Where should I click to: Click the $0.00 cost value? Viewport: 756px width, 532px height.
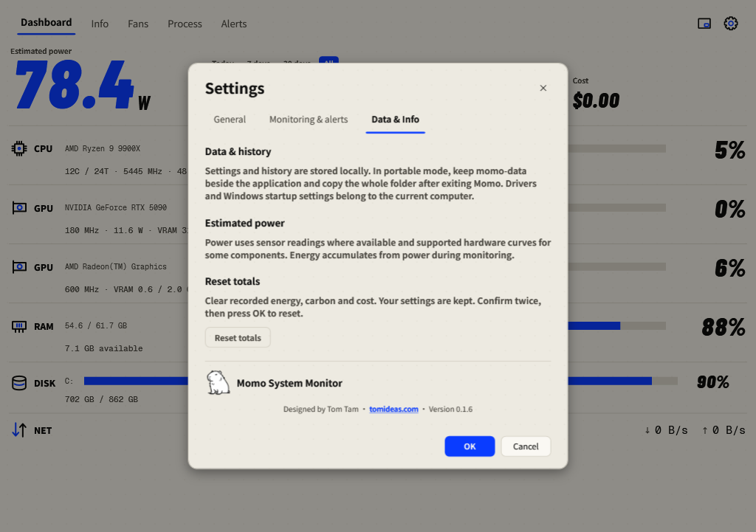(x=596, y=100)
